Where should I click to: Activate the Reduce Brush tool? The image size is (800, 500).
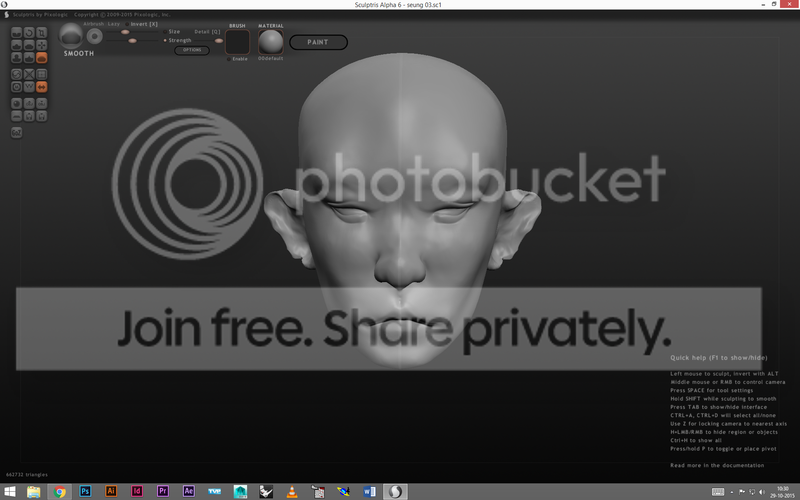coord(16,74)
